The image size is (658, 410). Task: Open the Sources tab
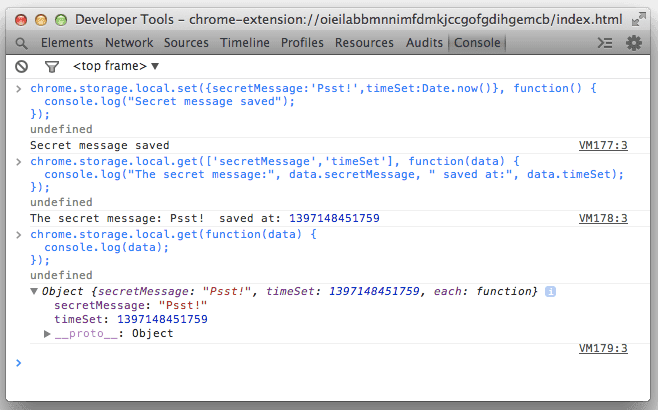click(x=185, y=43)
